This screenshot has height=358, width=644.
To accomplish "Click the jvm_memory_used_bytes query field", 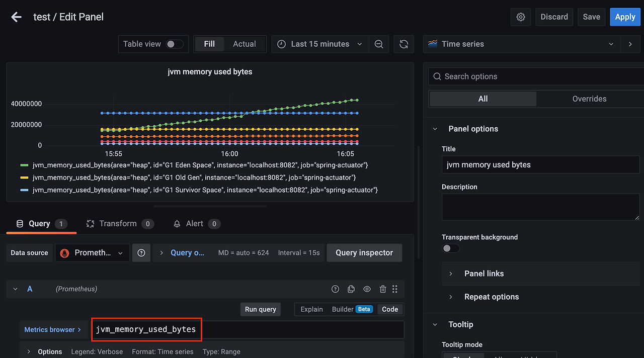I will [x=248, y=330].
